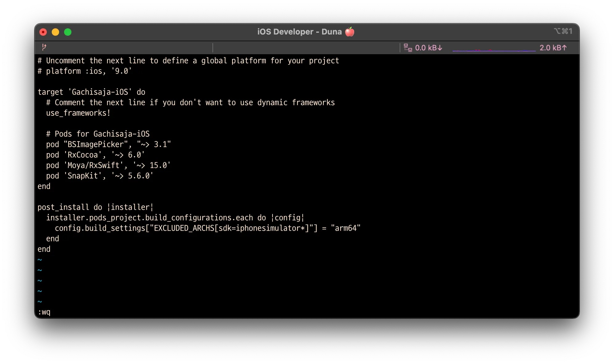Click the EXCLUDED_ARCHS build settings line

[x=207, y=228]
